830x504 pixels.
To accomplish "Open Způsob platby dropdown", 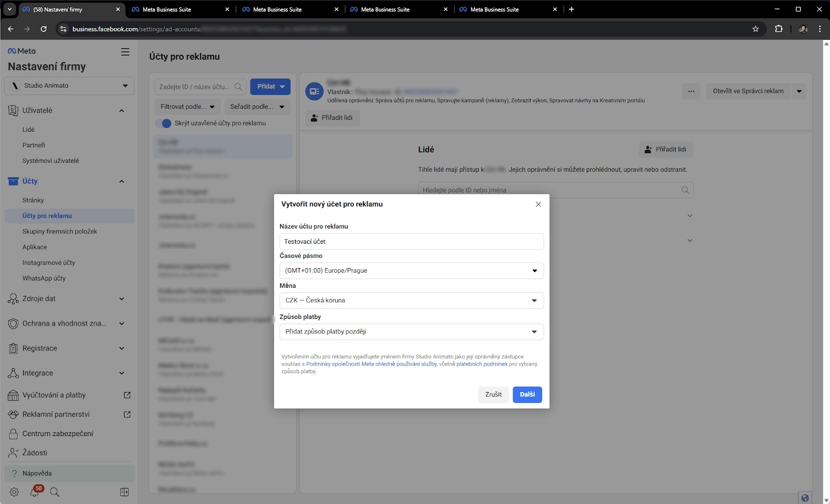I will click(x=411, y=332).
